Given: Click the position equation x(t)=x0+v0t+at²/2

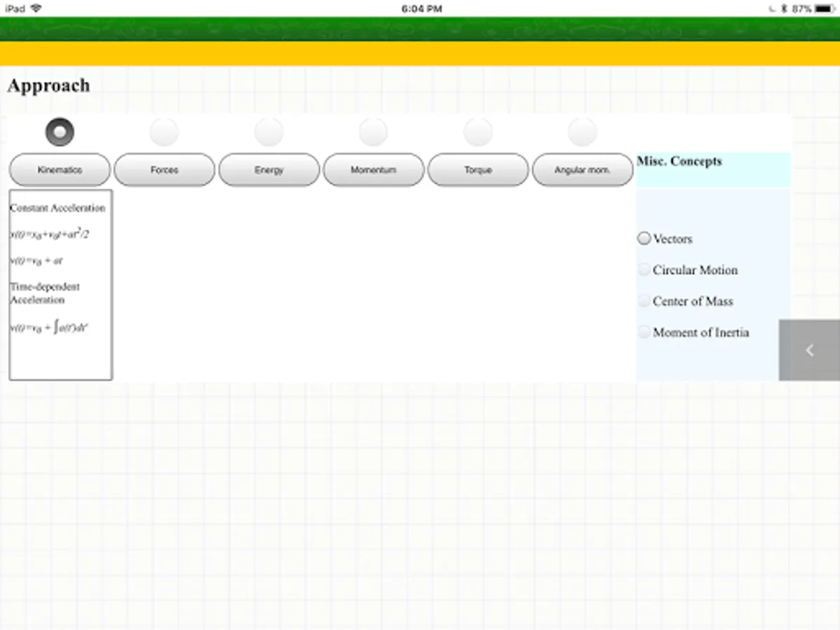Looking at the screenshot, I should pos(50,234).
